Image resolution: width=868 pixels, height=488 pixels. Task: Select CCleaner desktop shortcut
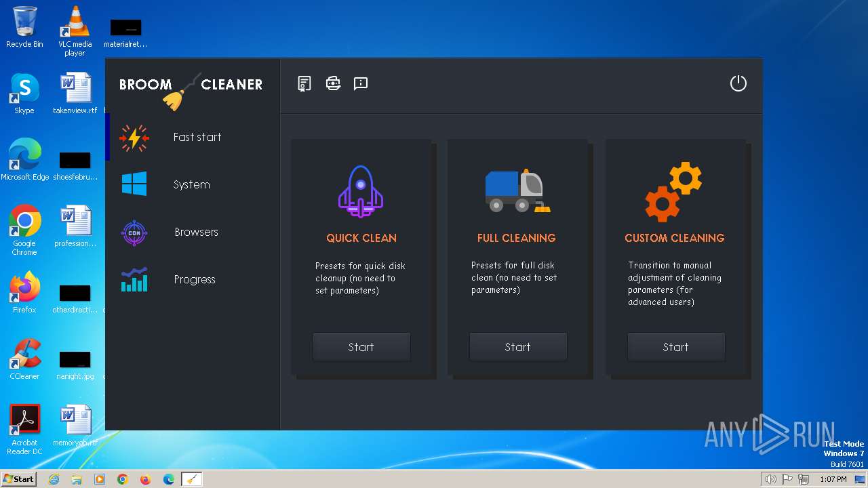point(24,359)
